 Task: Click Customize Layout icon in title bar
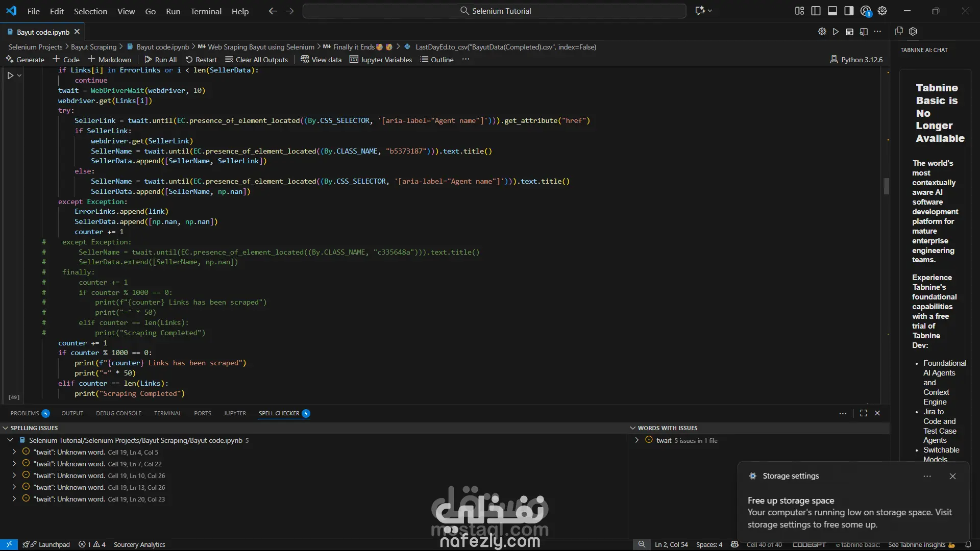tap(799, 11)
